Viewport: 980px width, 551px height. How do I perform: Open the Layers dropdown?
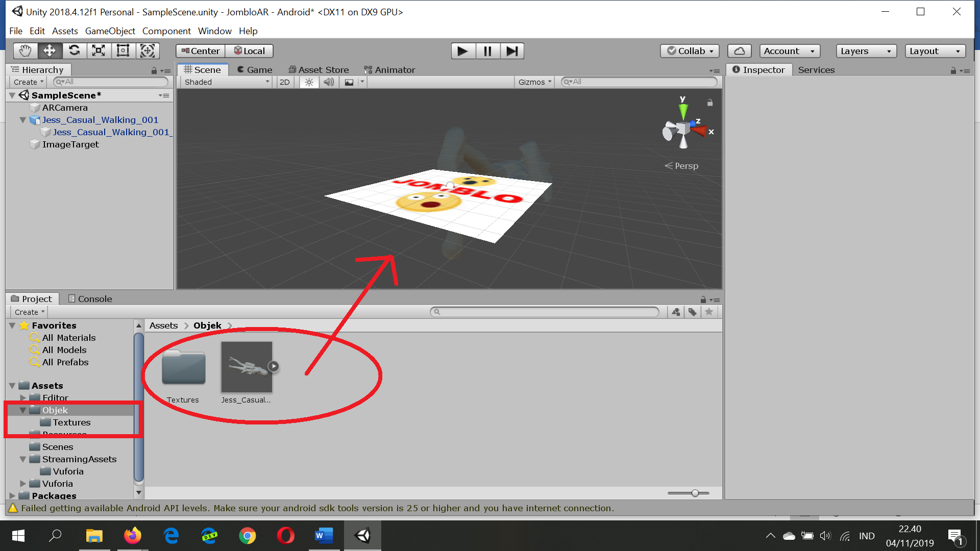tap(866, 51)
